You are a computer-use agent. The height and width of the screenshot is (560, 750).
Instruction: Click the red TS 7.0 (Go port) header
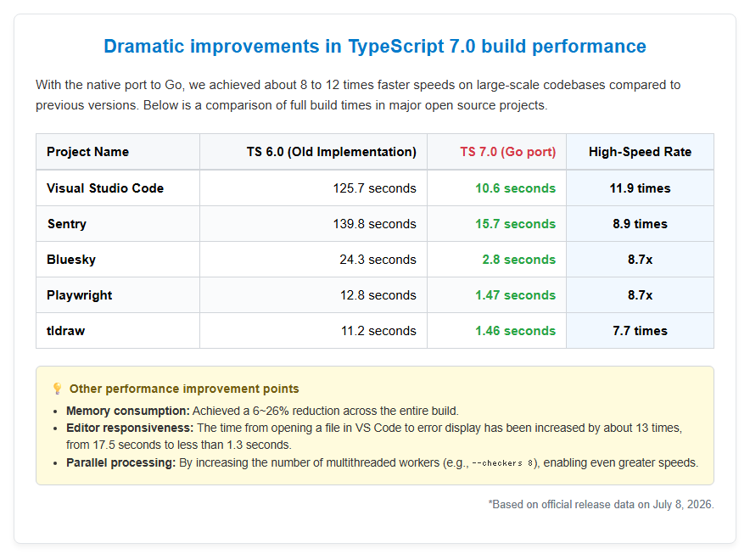tap(508, 152)
